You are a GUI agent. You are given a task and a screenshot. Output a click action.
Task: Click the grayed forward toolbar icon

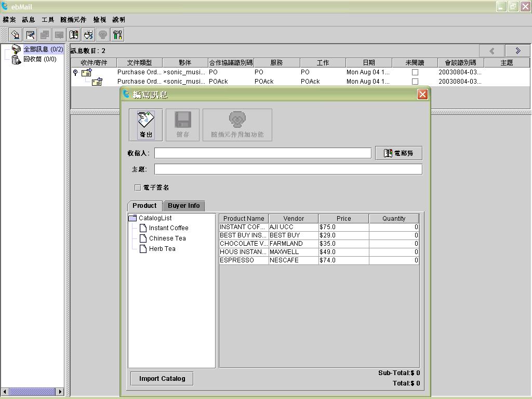coord(59,35)
